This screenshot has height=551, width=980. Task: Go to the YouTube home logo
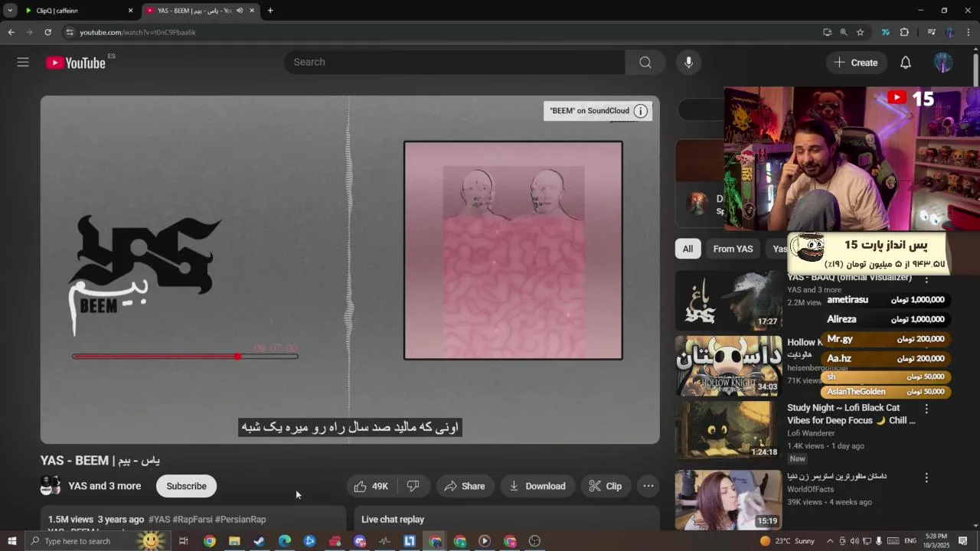[76, 63]
